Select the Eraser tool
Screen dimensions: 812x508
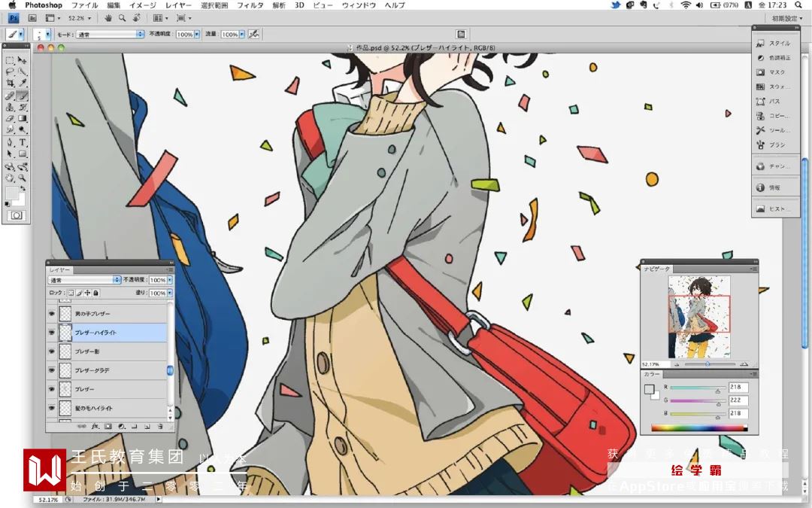pyautogui.click(x=10, y=119)
